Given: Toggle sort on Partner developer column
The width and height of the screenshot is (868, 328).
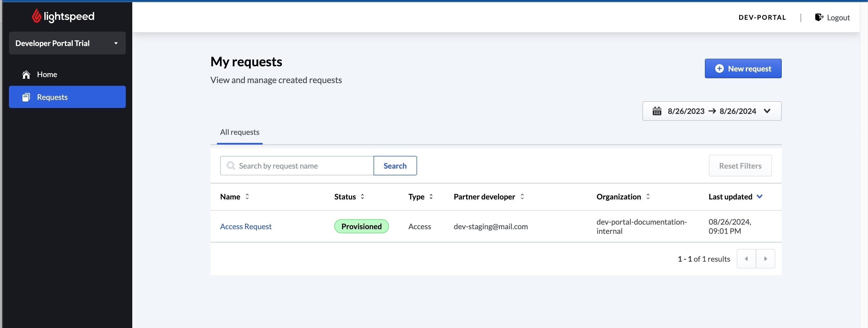Looking at the screenshot, I should click(522, 196).
